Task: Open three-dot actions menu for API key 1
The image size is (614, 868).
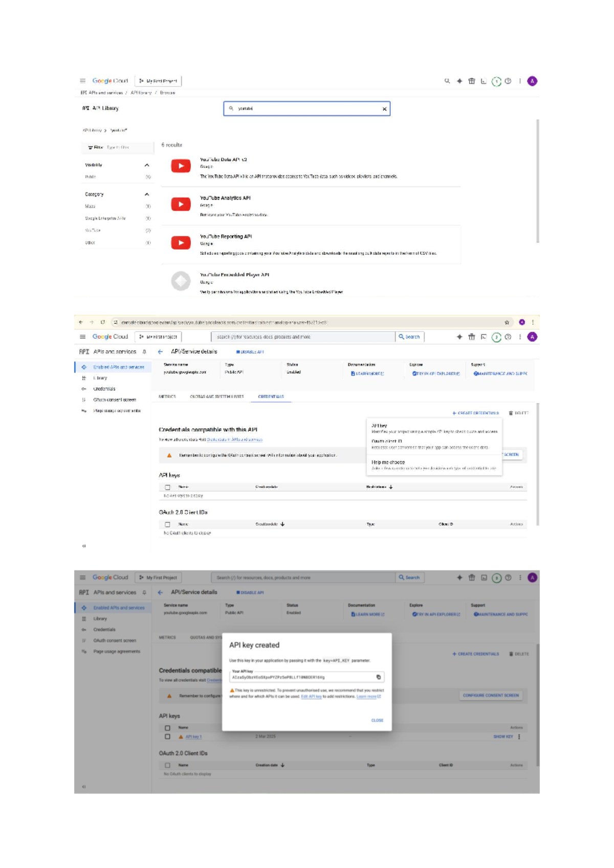Action: (x=519, y=737)
